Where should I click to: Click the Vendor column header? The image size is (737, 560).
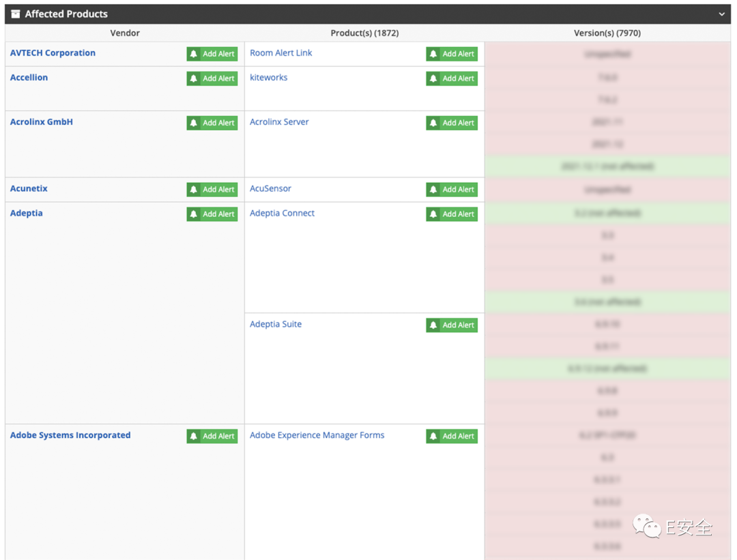[125, 33]
